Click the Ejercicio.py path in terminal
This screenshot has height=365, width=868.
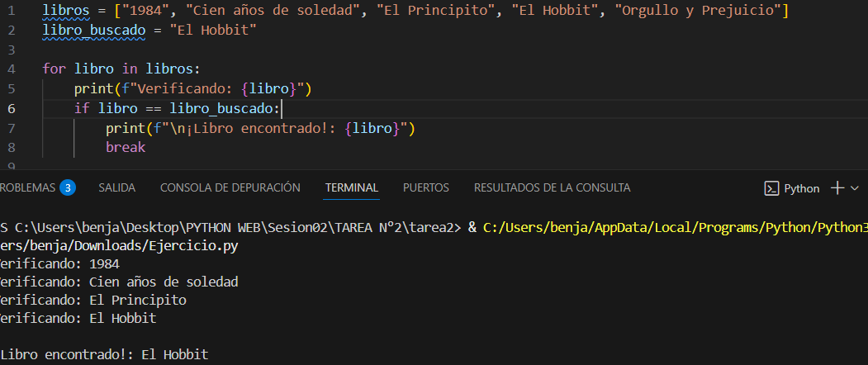point(118,246)
